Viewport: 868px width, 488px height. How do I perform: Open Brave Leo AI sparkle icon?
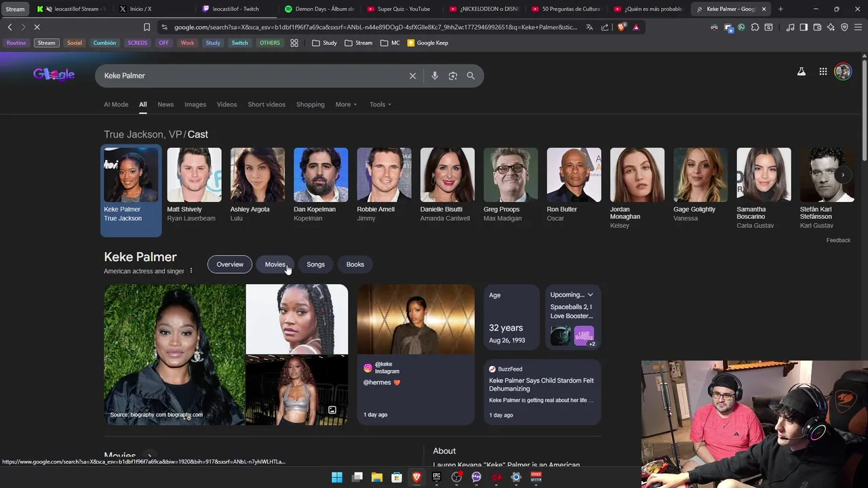[831, 27]
